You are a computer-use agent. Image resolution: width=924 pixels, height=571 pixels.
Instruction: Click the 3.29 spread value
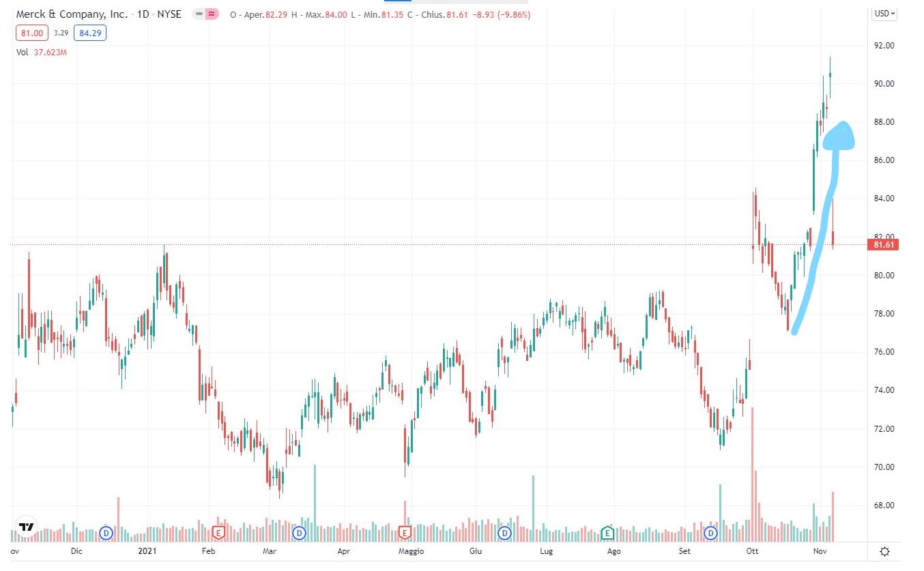pyautogui.click(x=60, y=32)
